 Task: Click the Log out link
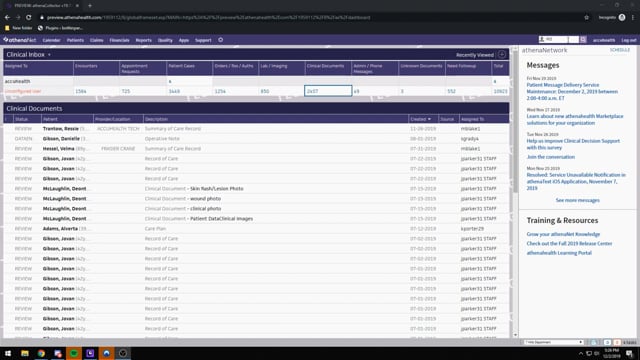pyautogui.click(x=629, y=40)
